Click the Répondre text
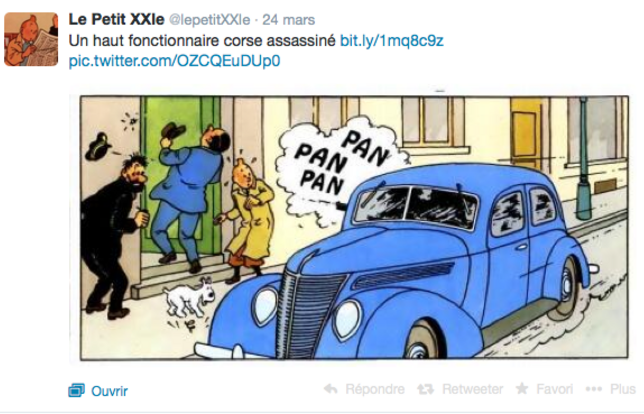This screenshot has width=644, height=414. [x=375, y=389]
